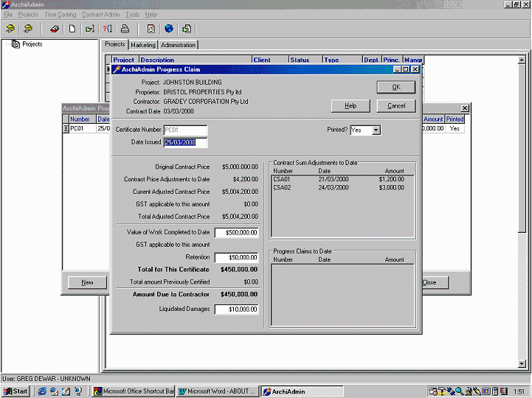This screenshot has height=398, width=532.
Task: Click the open folder toolbar icon
Action: click(89, 29)
